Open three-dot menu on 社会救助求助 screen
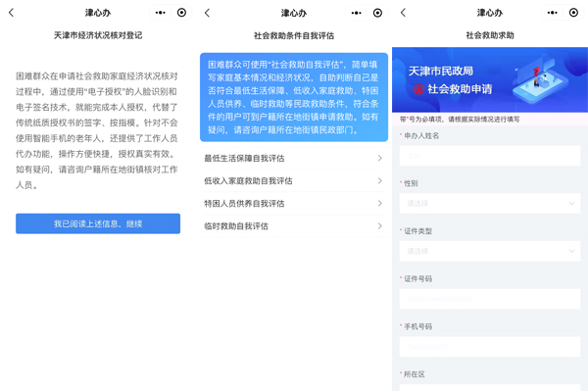The height and width of the screenshot is (391, 588). pyautogui.click(x=553, y=13)
